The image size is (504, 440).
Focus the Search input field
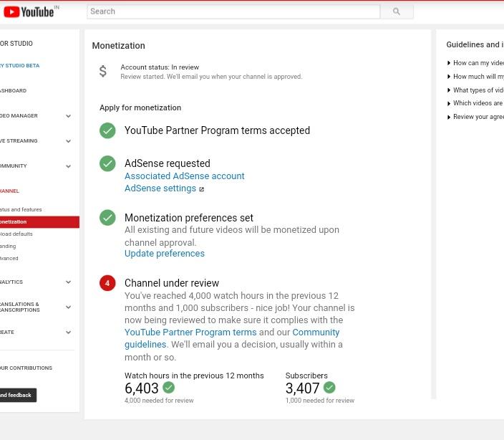[233, 11]
